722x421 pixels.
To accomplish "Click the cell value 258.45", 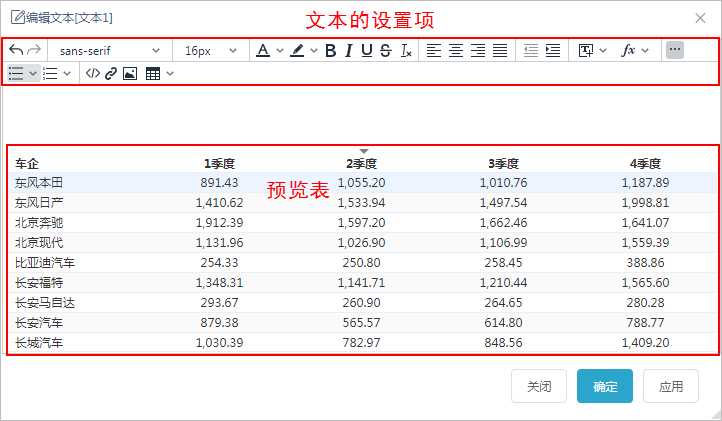I will (x=503, y=263).
